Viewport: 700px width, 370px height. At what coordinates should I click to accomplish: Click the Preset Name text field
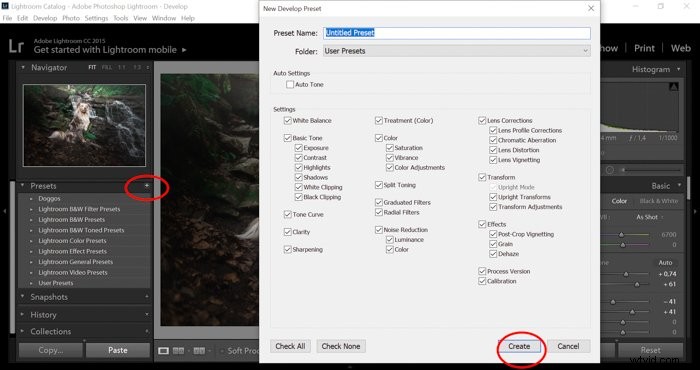click(x=456, y=33)
